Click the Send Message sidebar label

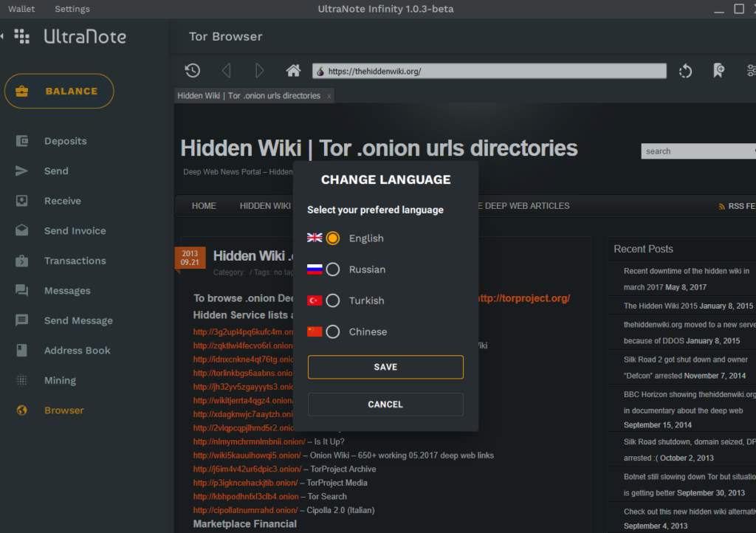pyautogui.click(x=78, y=320)
